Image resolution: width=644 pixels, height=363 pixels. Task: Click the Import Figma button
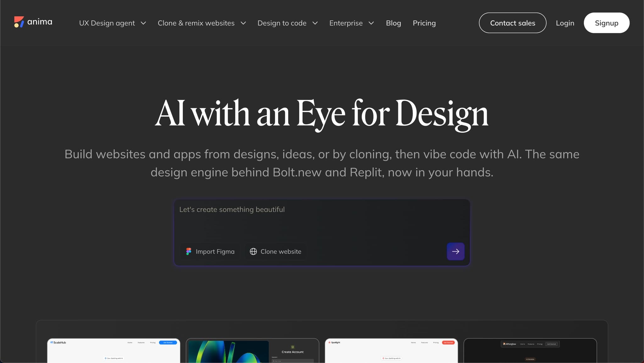[210, 251]
